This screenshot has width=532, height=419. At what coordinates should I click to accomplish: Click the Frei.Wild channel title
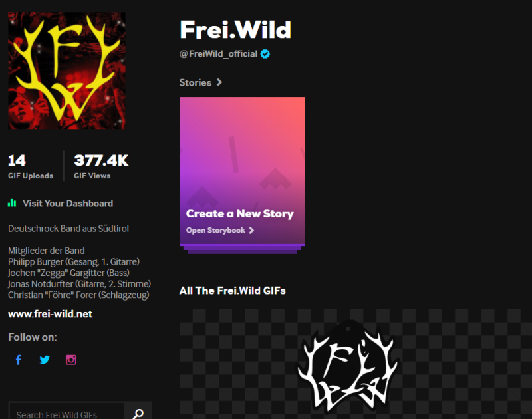point(235,29)
